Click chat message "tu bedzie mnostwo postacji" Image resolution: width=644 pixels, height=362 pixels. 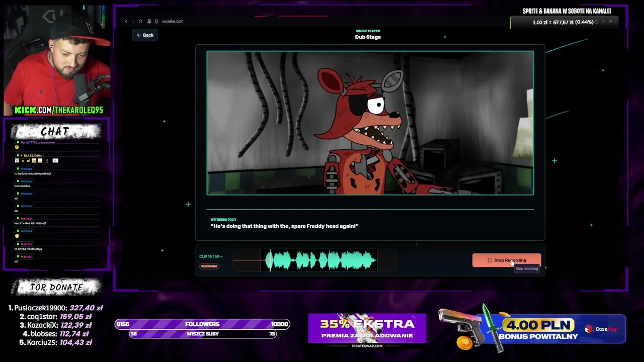tap(33, 173)
